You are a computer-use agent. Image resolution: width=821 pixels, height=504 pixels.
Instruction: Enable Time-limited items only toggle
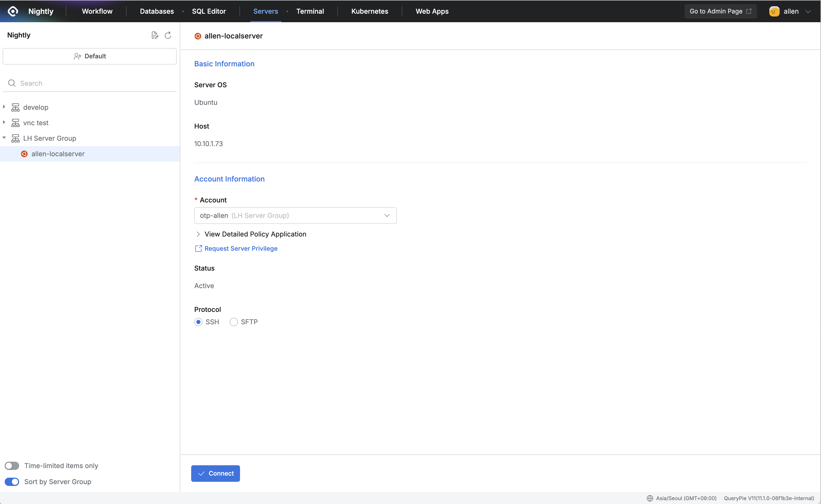click(x=12, y=466)
